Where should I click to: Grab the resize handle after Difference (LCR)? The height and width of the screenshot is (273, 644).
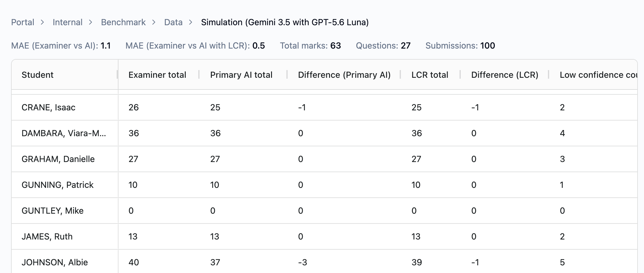pos(549,75)
